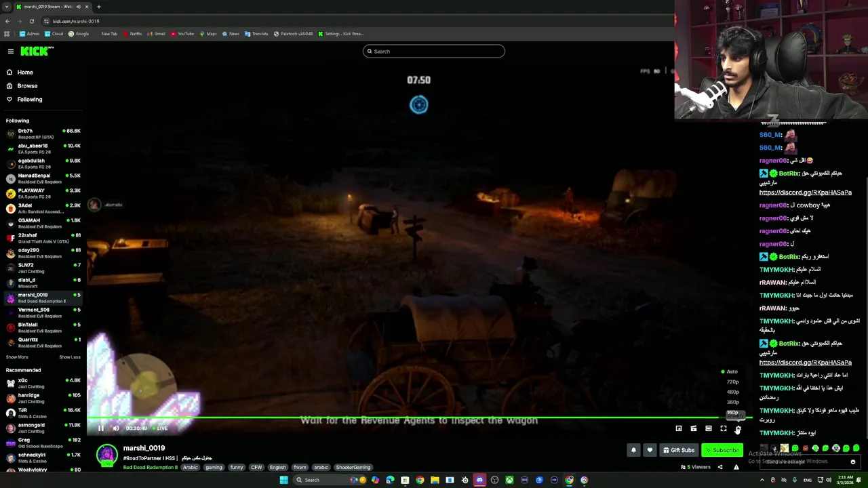Select OSAMAH channel in sidebar
Screen dimensions: 868x488
[43, 223]
